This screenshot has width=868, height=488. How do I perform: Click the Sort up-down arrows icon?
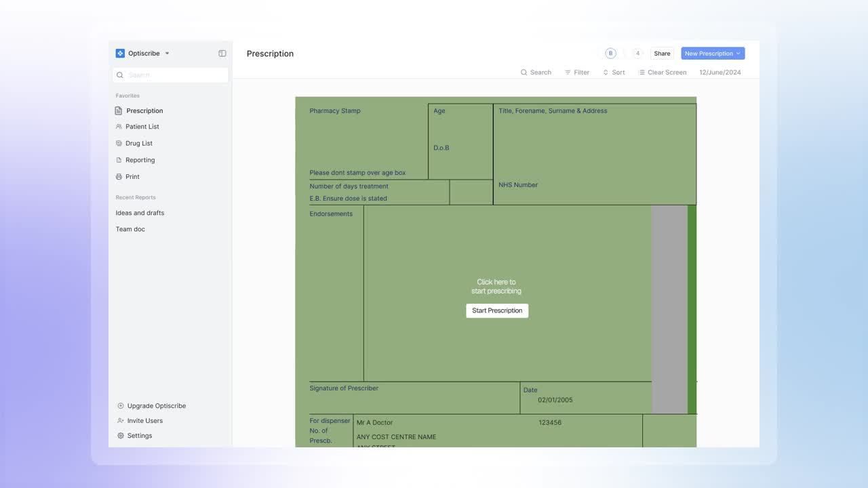[606, 73]
